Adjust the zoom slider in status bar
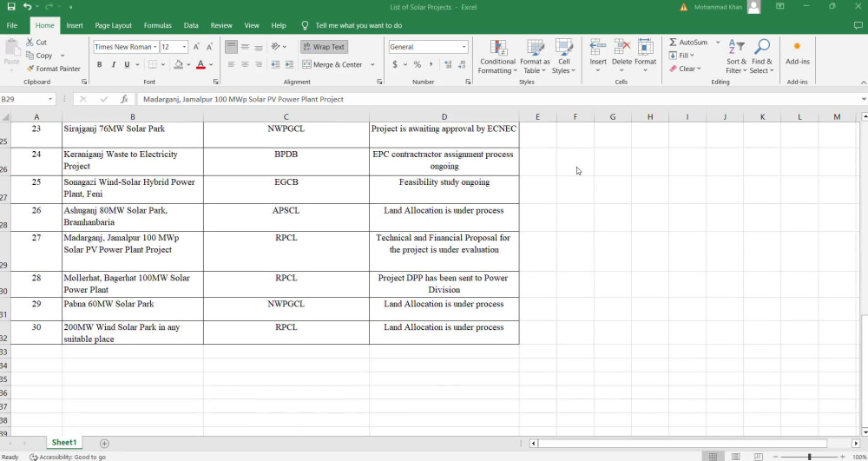 [x=809, y=457]
